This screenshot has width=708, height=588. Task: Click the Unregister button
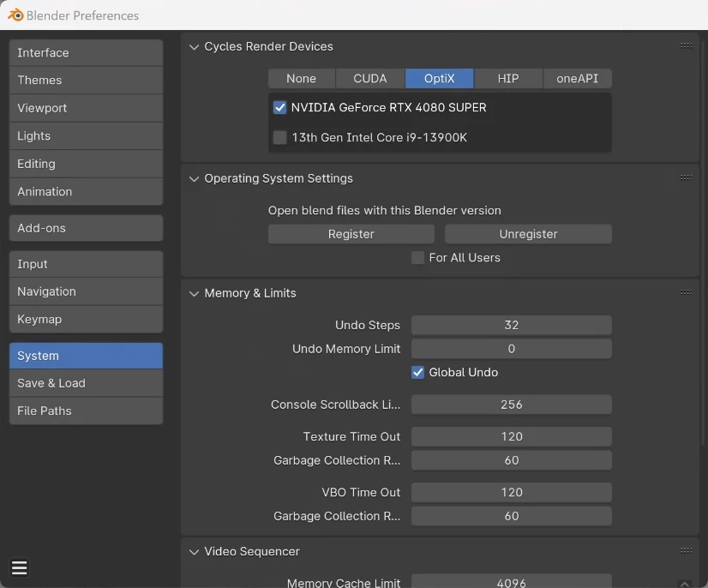click(528, 234)
